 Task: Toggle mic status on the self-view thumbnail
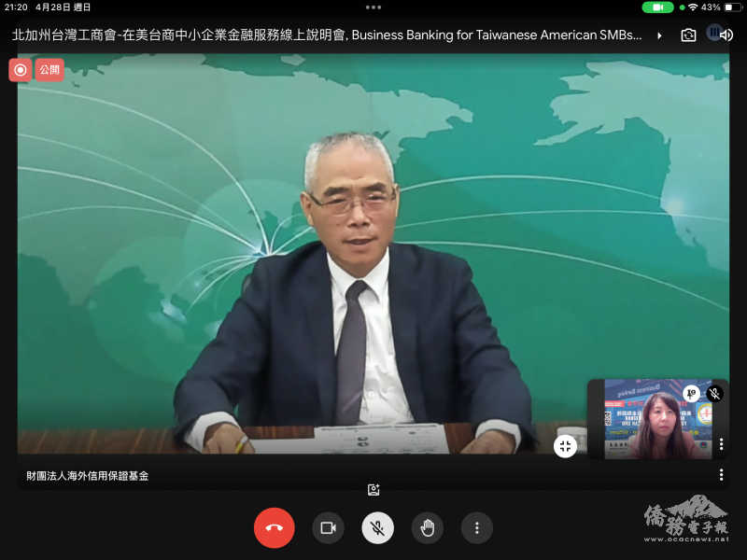tap(714, 393)
